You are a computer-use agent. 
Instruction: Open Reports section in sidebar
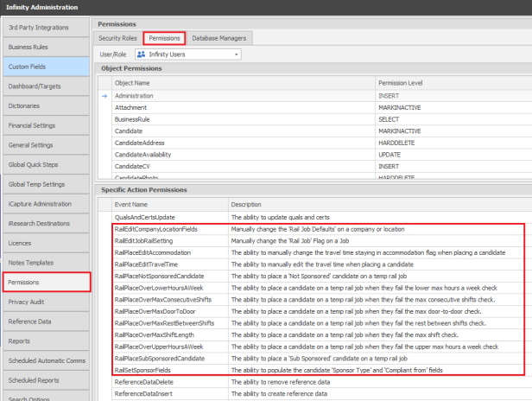pyautogui.click(x=46, y=341)
